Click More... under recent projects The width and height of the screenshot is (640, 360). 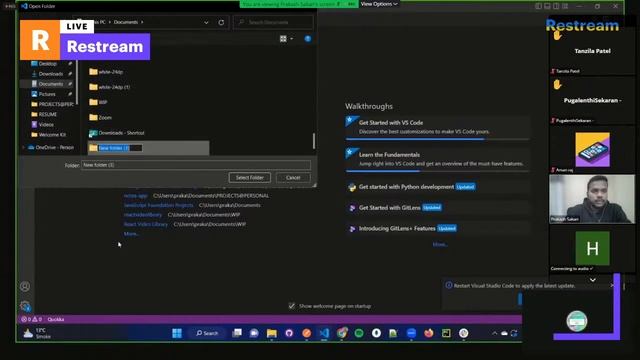[131, 234]
